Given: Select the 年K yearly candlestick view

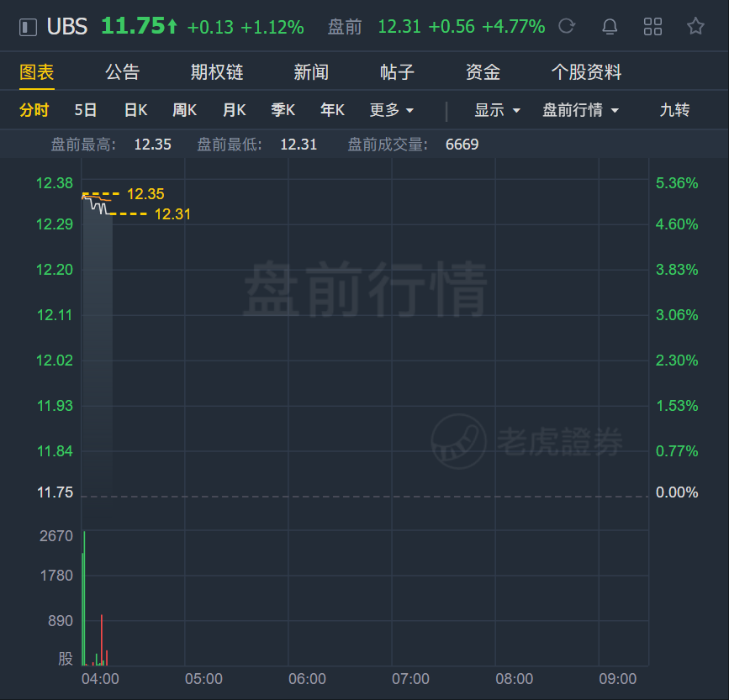Looking at the screenshot, I should pos(332,110).
